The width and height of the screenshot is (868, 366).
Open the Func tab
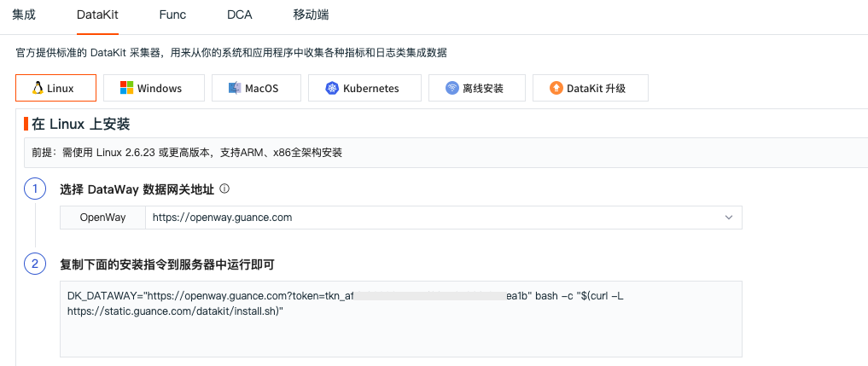point(172,15)
